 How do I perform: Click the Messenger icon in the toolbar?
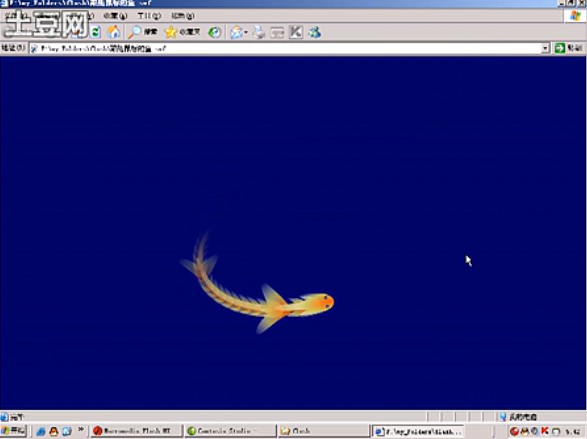click(x=314, y=32)
